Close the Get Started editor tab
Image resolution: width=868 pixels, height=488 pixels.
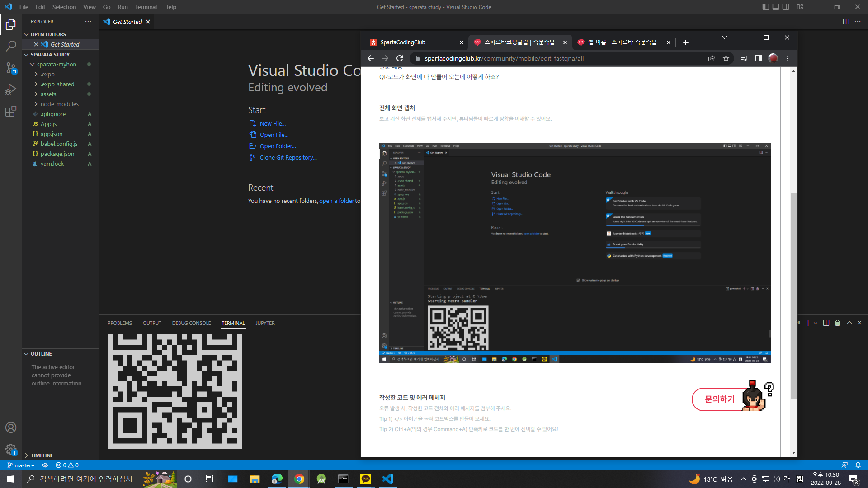[148, 22]
